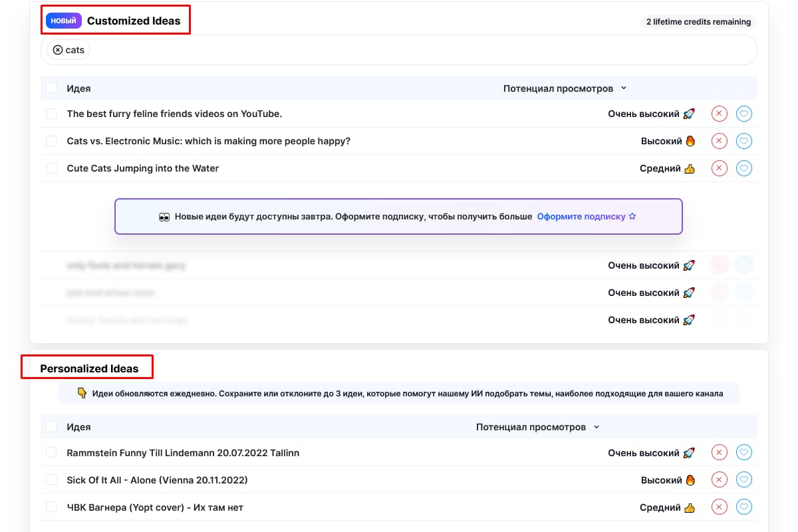Select all Customized Ideas via header checkbox
Screen dimensions: 798x532
[x=51, y=88]
